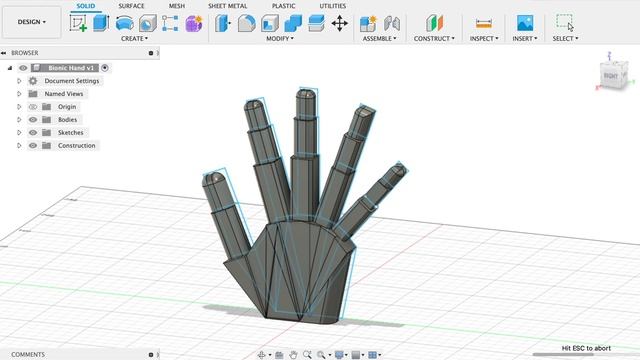The width and height of the screenshot is (640, 360).
Task: Click the ViewCube RIGHT face
Action: [x=611, y=76]
